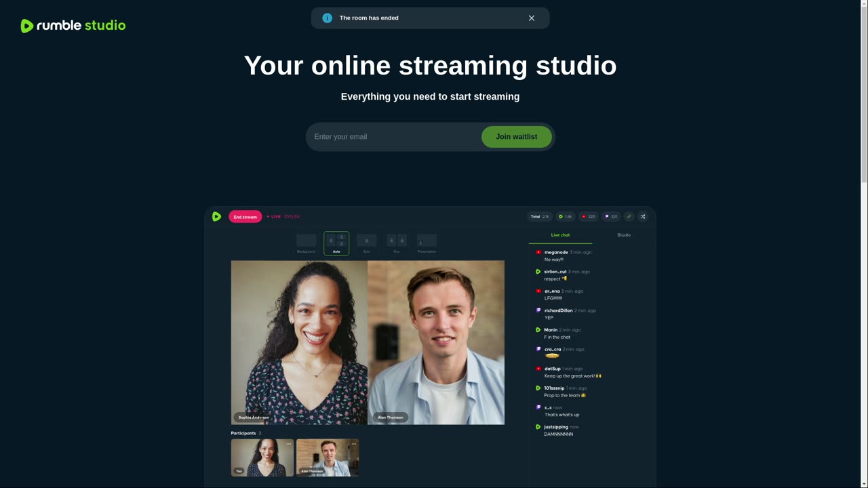This screenshot has width=868, height=488.
Task: Click the Alan Thomson name label on main video
Action: [x=391, y=418]
